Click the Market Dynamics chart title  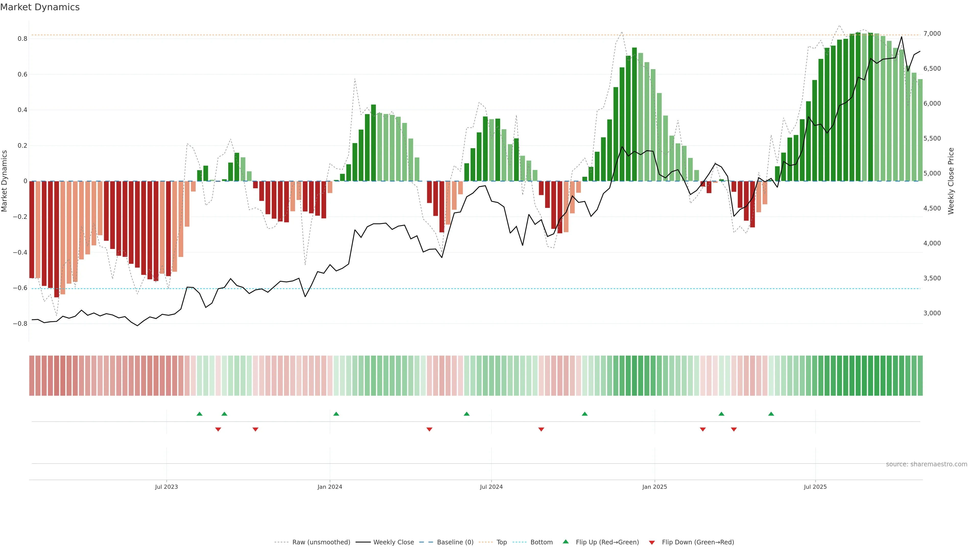click(x=40, y=7)
